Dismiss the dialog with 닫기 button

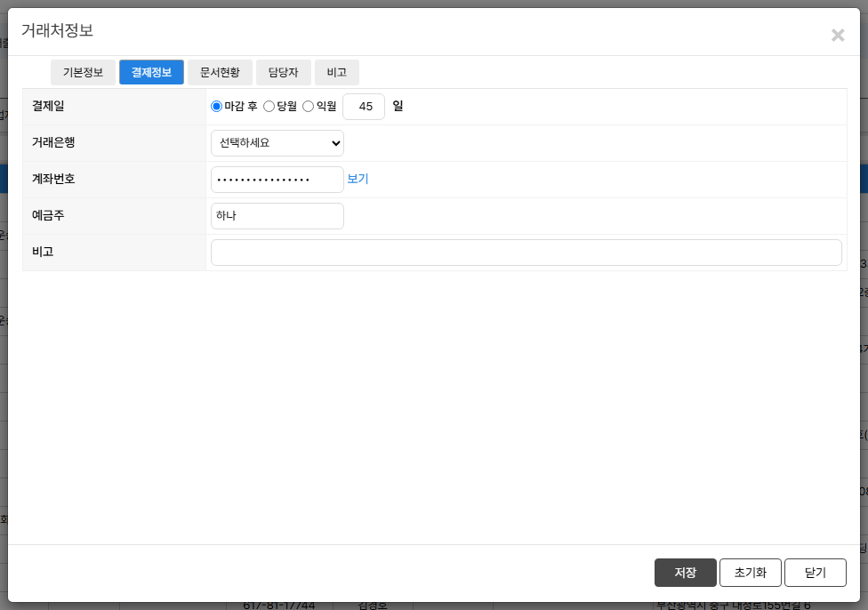(x=816, y=573)
